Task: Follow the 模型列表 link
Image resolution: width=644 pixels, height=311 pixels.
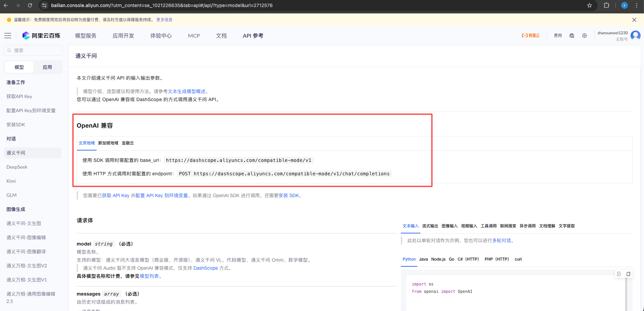Action: click(149, 276)
